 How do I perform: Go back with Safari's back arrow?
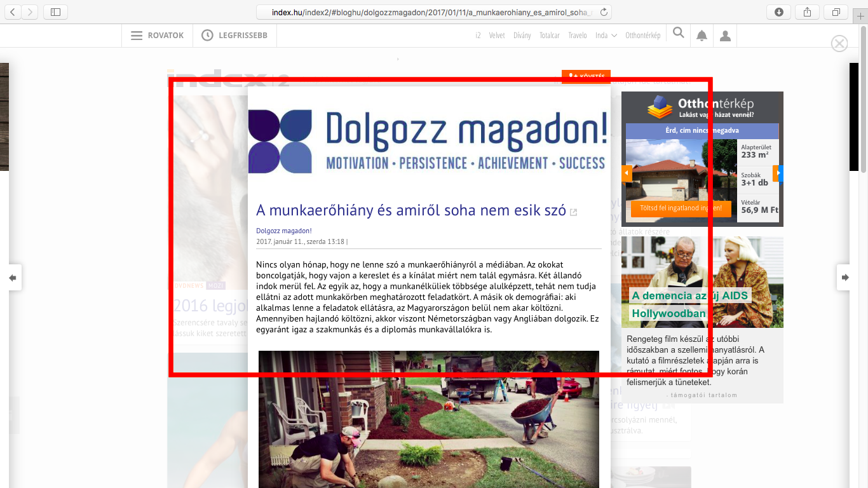pyautogui.click(x=13, y=11)
